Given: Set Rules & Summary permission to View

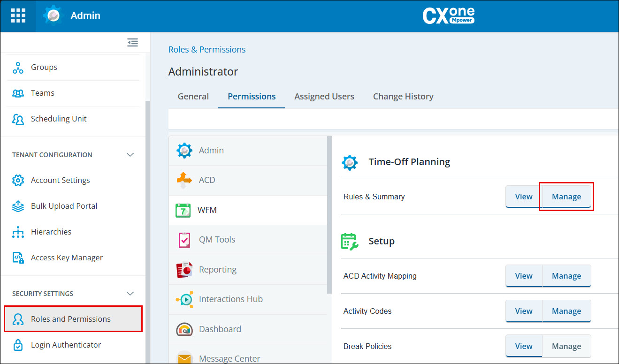Looking at the screenshot, I should tap(524, 197).
